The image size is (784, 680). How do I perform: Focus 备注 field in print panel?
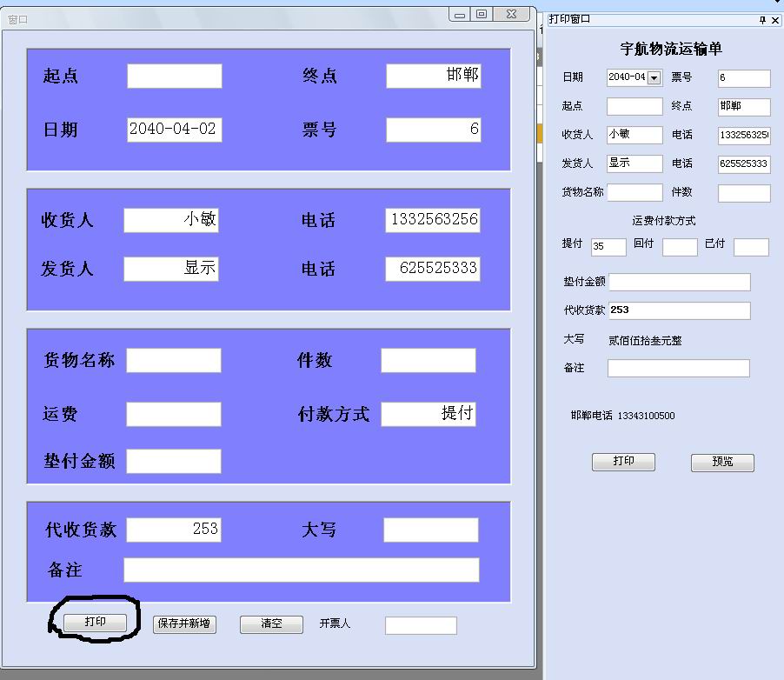point(679,368)
